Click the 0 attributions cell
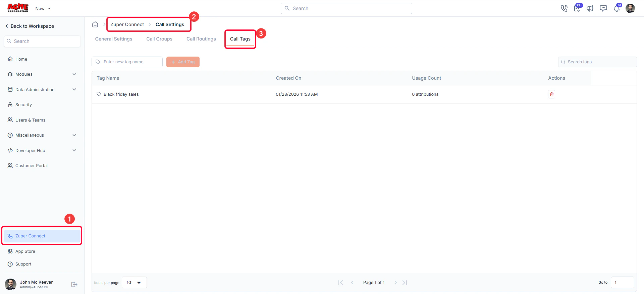 point(425,94)
